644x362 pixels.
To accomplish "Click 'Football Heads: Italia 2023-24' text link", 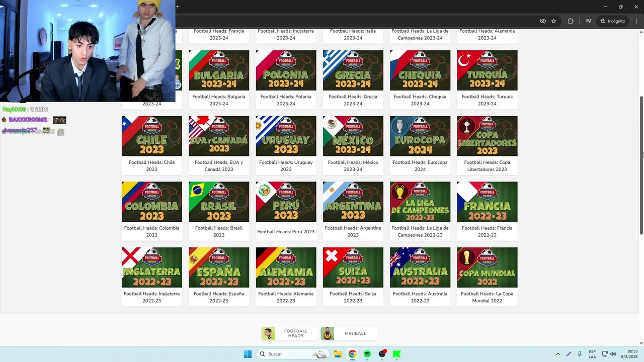I will click(353, 34).
